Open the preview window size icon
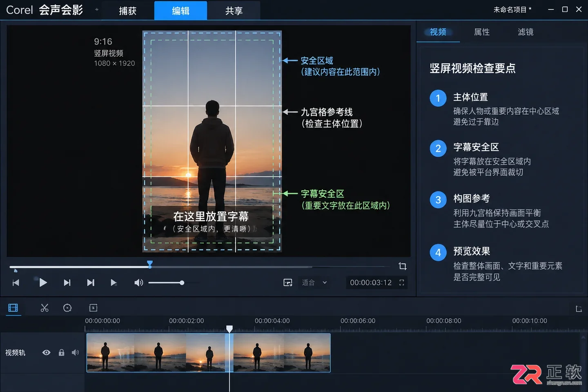Viewport: 588px width, 392px height. [288, 283]
